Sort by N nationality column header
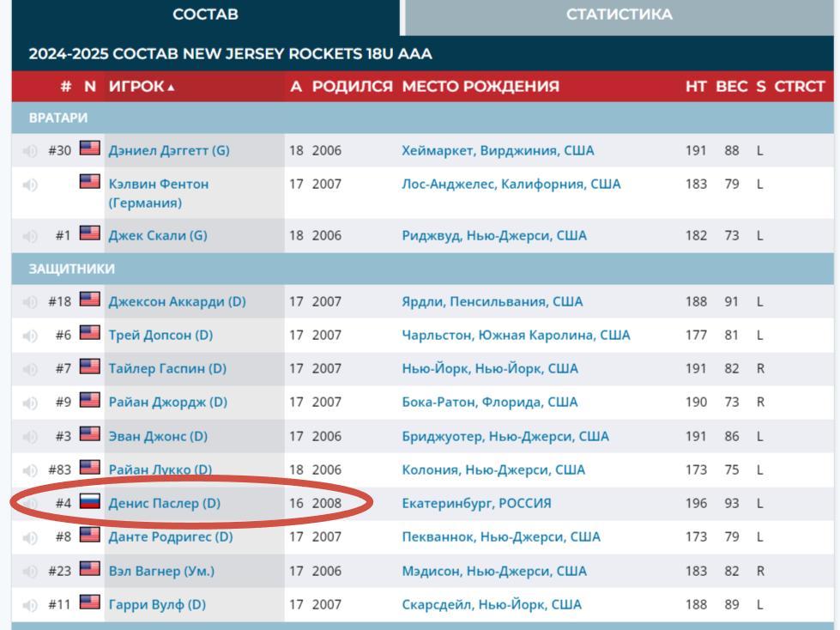 [x=90, y=86]
